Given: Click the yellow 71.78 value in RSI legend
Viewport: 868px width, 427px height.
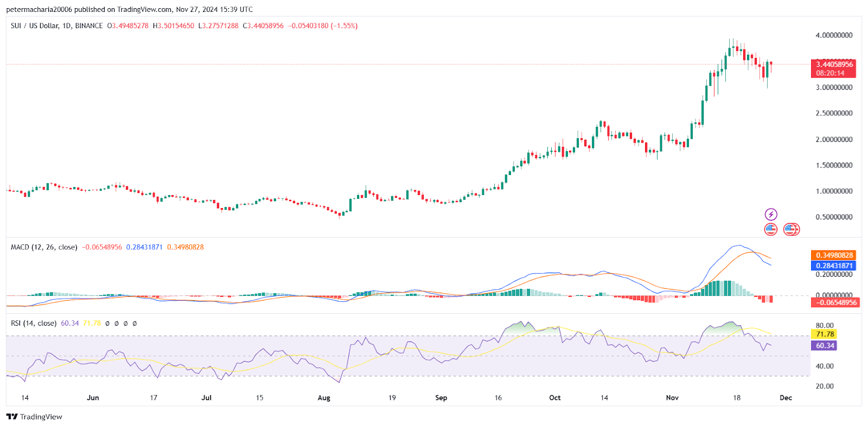Looking at the screenshot, I should coord(92,324).
